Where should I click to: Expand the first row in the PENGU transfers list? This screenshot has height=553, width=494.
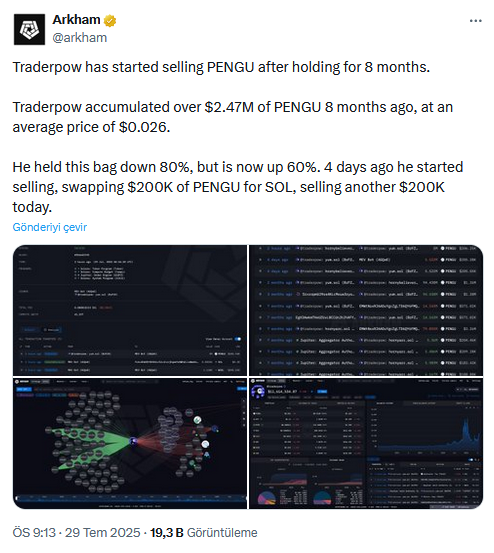point(260,248)
